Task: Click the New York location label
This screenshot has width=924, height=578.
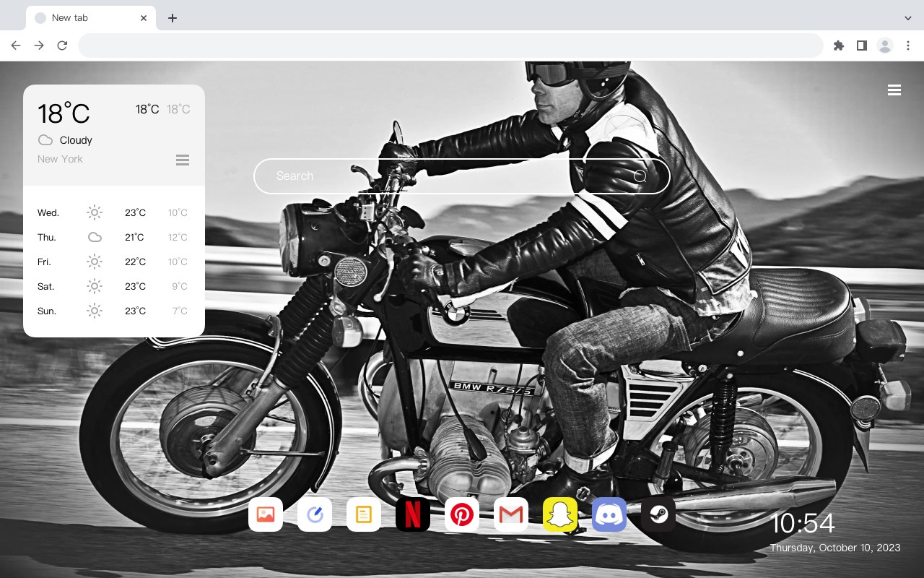Action: point(60,159)
